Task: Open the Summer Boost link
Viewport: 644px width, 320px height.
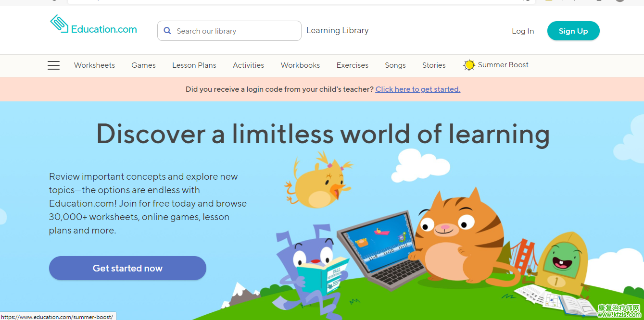Action: click(503, 65)
